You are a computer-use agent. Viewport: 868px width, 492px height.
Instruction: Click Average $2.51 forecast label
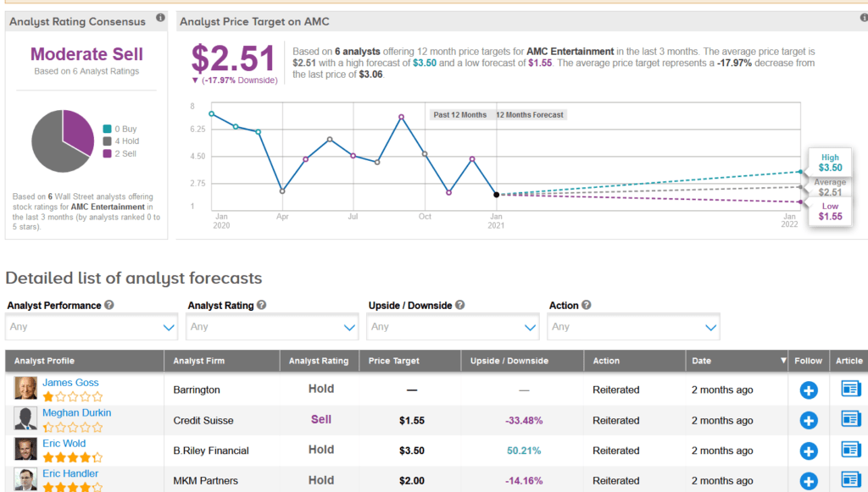(x=830, y=187)
